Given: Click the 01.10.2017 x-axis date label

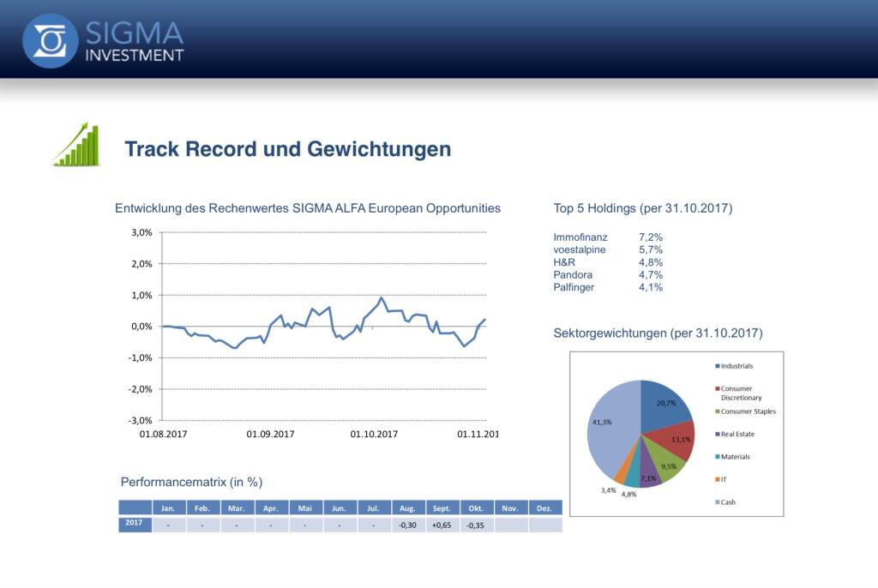Looking at the screenshot, I should coord(374,435).
